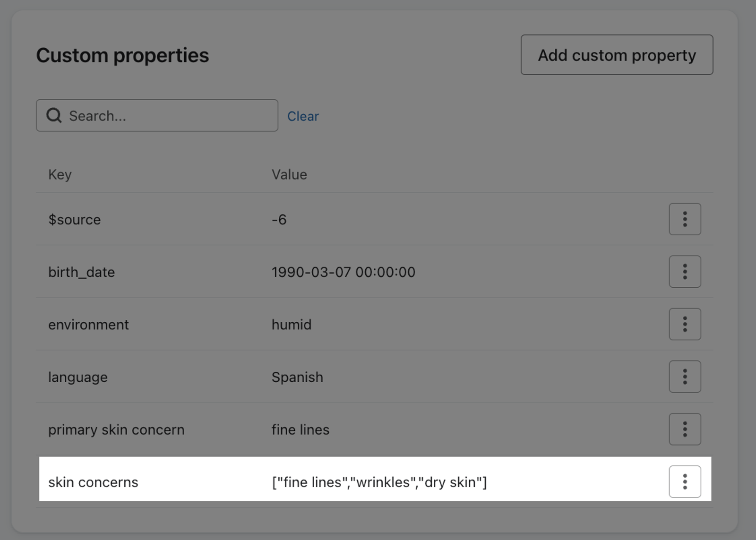Click the 1990-03-07 birth date value

pyautogui.click(x=344, y=272)
